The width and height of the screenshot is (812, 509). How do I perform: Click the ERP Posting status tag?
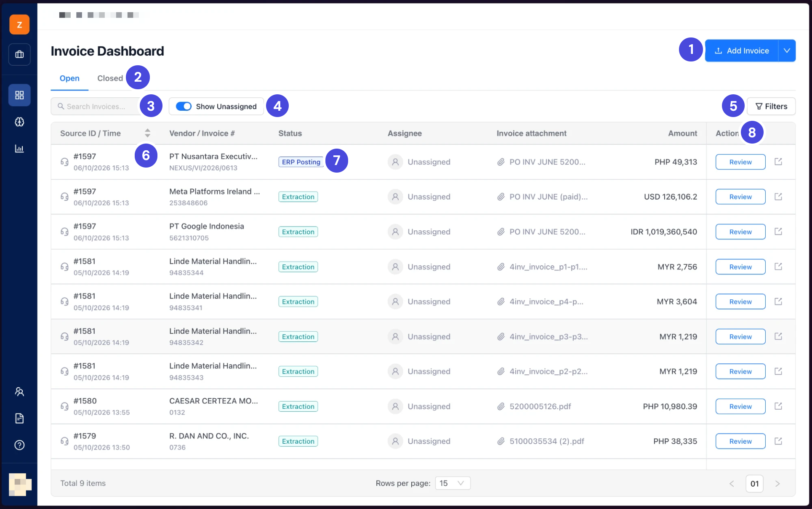301,162
